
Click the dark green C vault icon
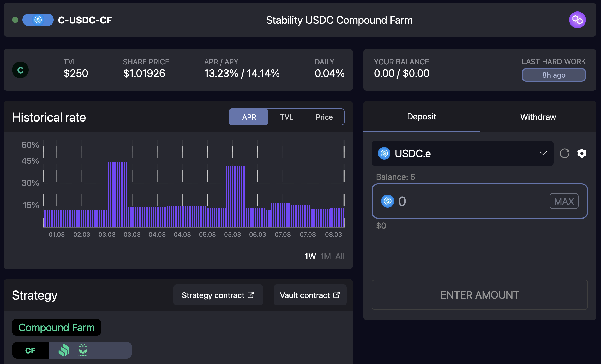tap(20, 70)
